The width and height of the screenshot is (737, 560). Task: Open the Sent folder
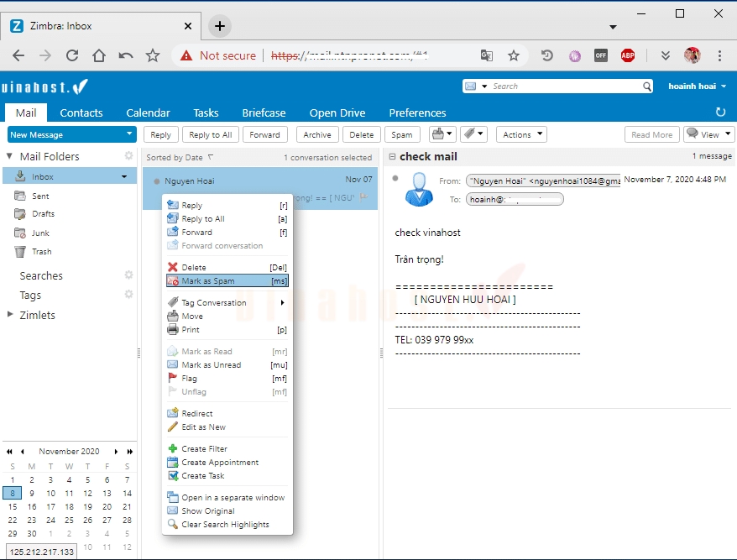[x=40, y=196]
